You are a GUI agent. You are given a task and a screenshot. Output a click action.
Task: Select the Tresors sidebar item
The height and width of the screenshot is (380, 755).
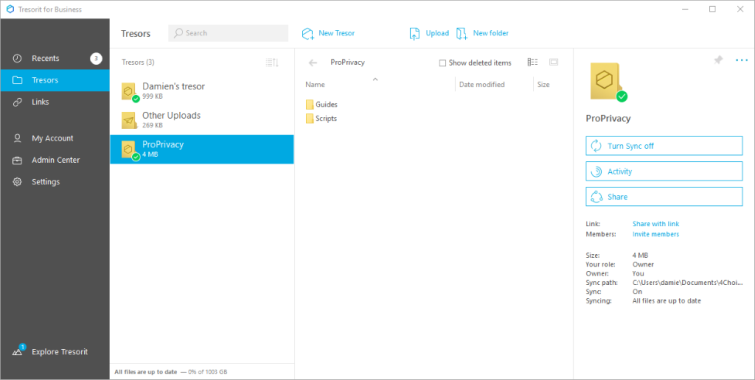(55, 80)
